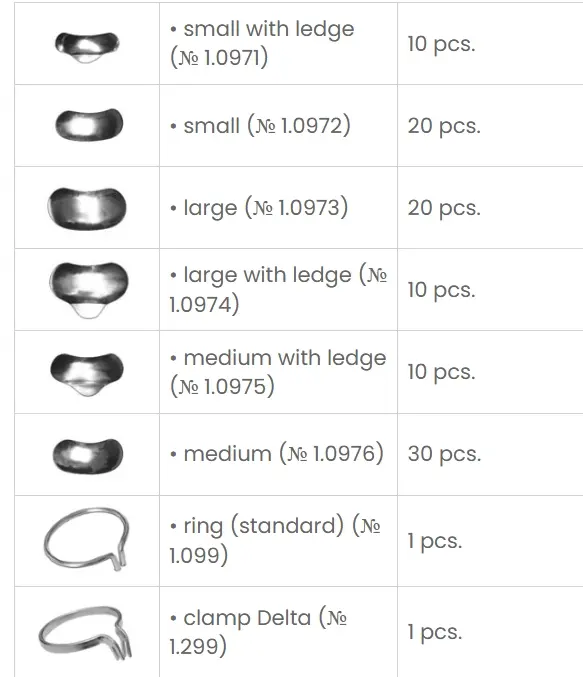Select 'clamp Delta (№ 1.299)' text
583x677 pixels.
point(258,632)
